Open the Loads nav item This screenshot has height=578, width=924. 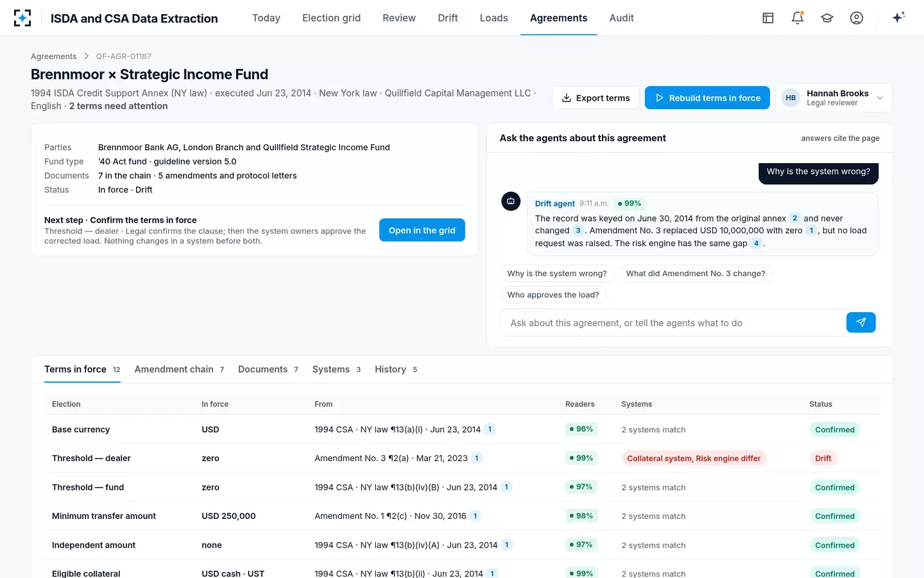coord(494,18)
